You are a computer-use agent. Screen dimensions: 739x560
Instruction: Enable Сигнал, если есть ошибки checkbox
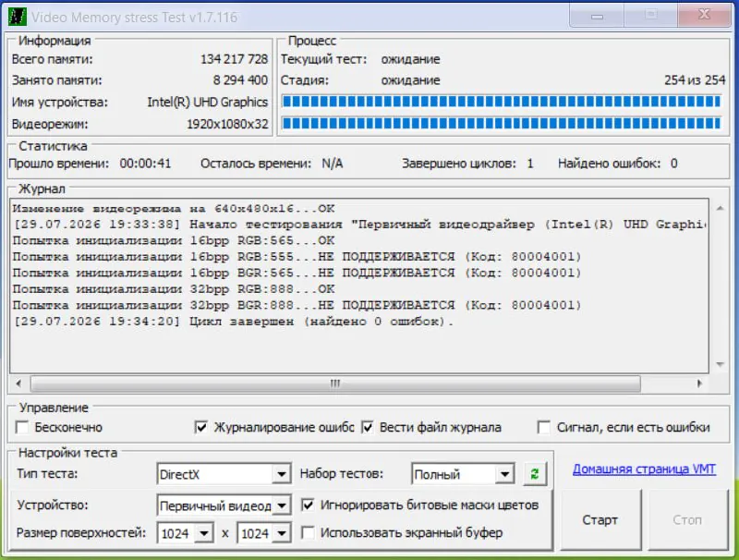[x=544, y=427]
